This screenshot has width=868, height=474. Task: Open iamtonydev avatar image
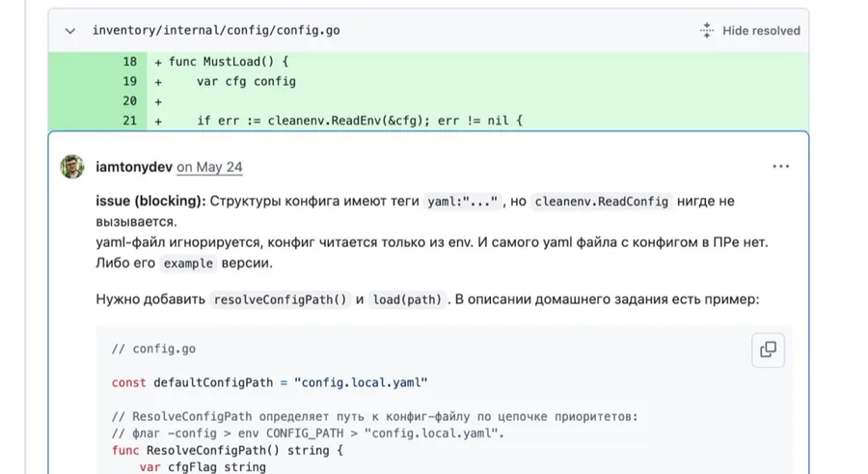(x=72, y=166)
